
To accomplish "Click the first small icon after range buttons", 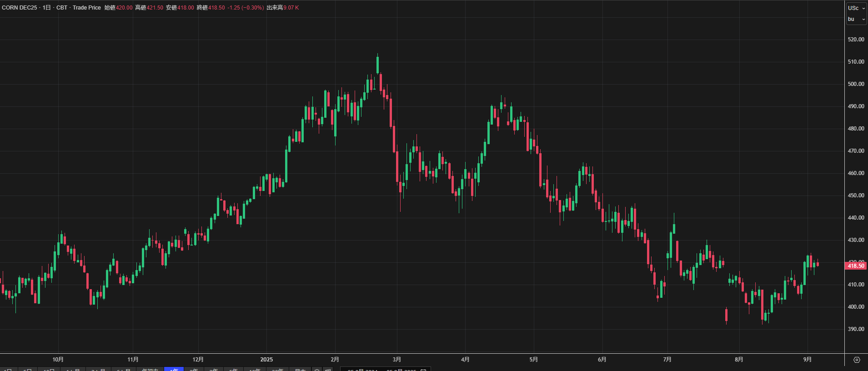I will tap(317, 370).
